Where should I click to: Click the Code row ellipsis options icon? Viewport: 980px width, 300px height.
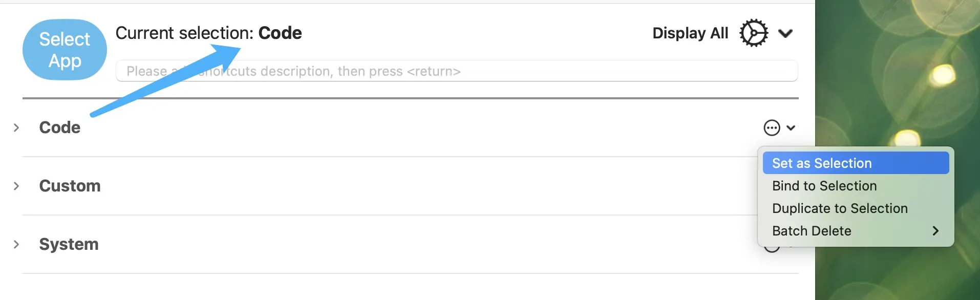point(772,127)
